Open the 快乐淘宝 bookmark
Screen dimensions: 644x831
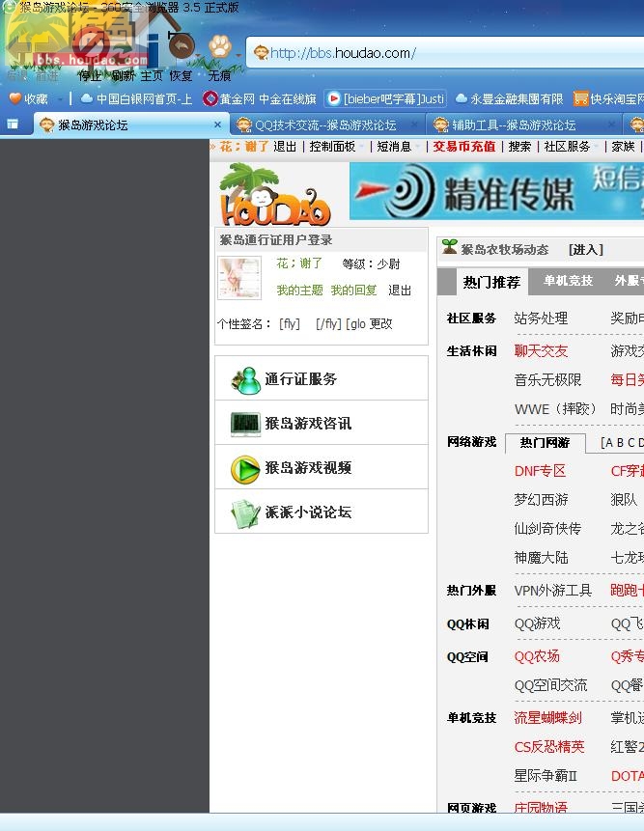(608, 99)
